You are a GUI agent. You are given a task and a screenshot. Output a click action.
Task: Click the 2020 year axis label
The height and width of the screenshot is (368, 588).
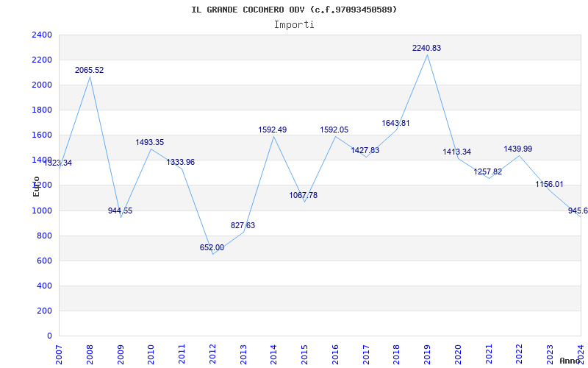pyautogui.click(x=458, y=355)
